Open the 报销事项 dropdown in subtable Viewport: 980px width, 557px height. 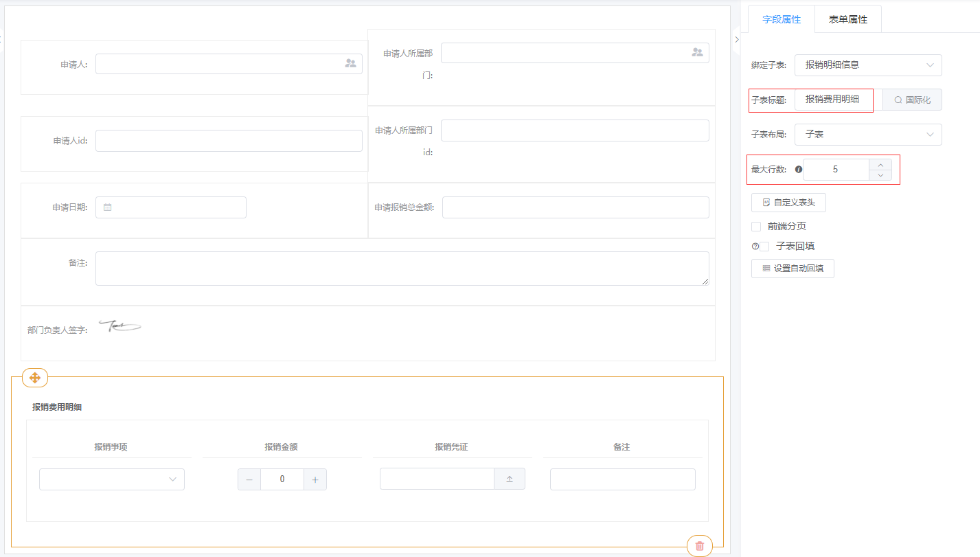click(112, 479)
